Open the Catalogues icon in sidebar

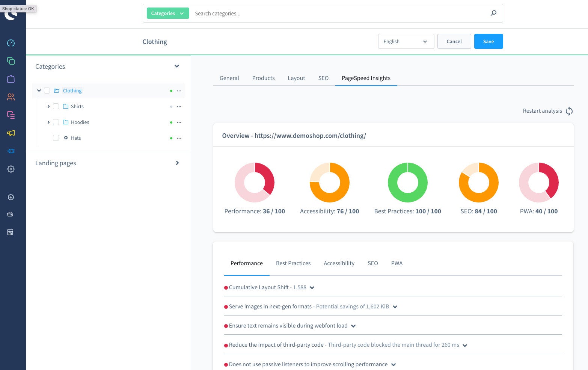point(11,61)
